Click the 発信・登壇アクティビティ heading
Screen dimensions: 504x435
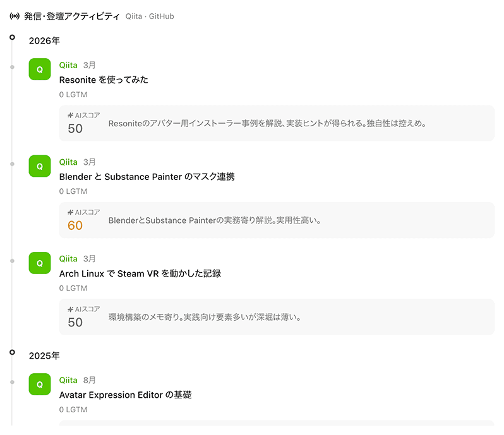point(72,16)
